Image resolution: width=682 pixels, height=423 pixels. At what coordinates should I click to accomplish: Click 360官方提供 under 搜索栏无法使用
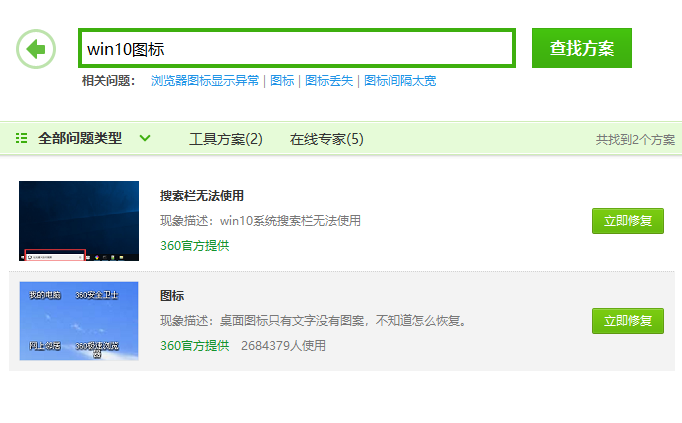194,245
